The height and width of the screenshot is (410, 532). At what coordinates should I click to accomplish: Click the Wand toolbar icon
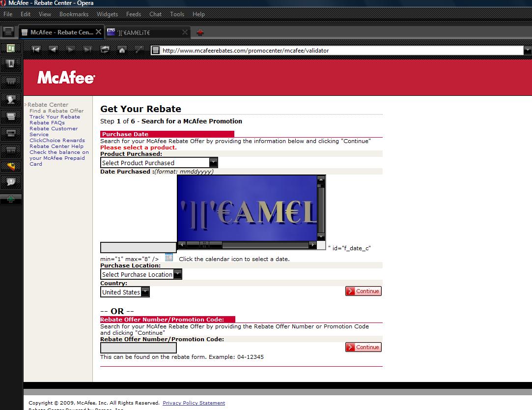(139, 50)
